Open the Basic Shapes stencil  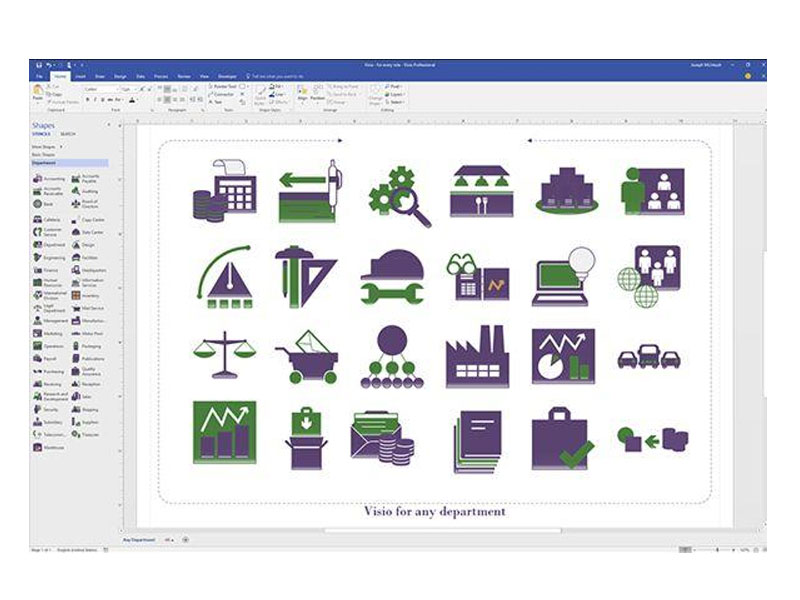43,155
